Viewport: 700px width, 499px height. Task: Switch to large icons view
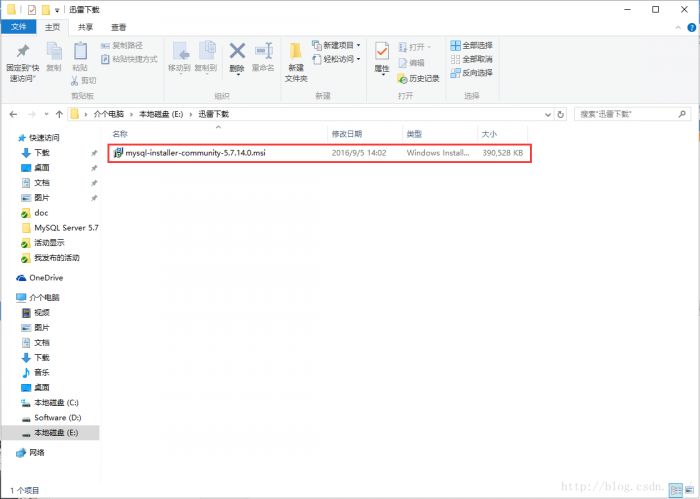pos(689,490)
